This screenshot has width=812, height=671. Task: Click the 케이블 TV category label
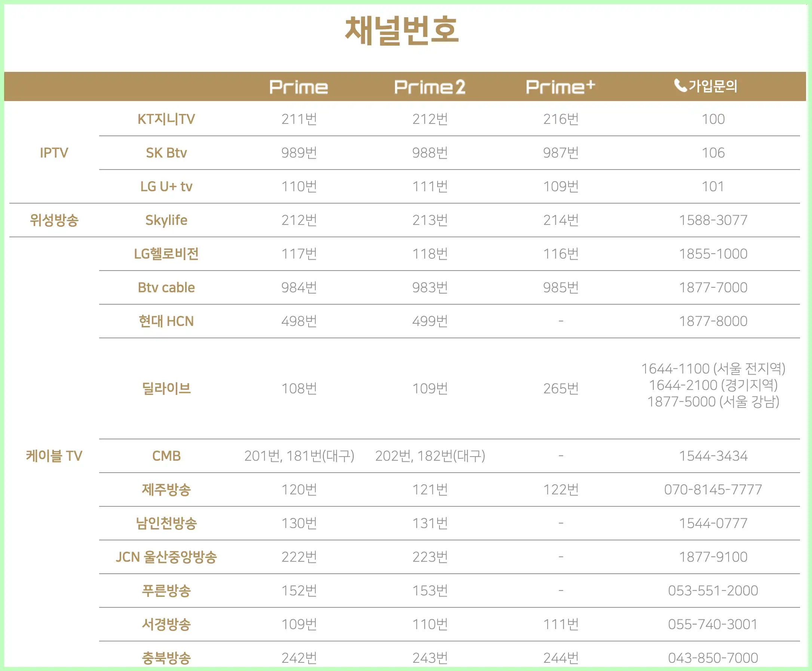[54, 456]
